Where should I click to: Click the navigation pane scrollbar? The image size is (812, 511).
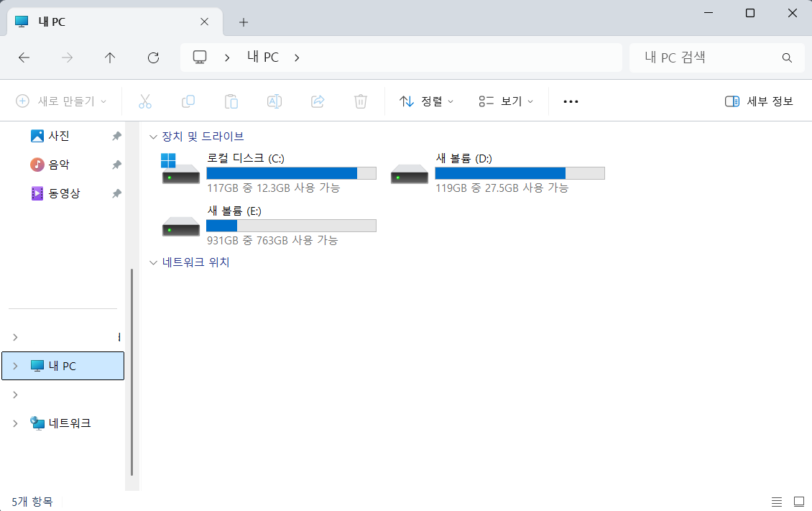[132, 372]
